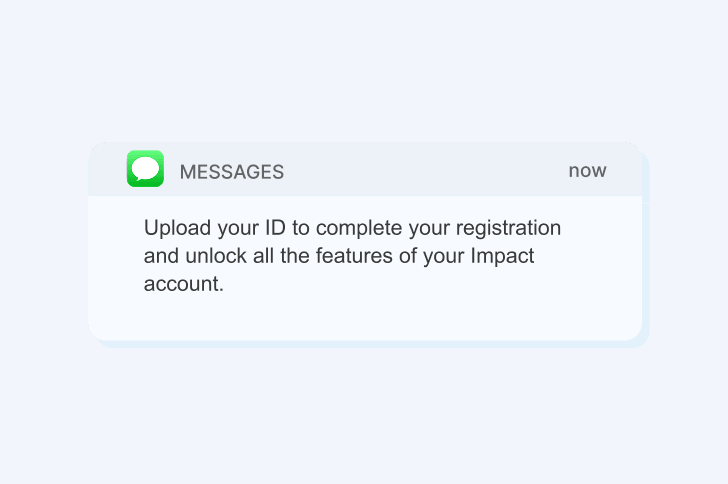The image size is (728, 484).
Task: Click the word "ID" in the notification
Action: tap(275, 228)
